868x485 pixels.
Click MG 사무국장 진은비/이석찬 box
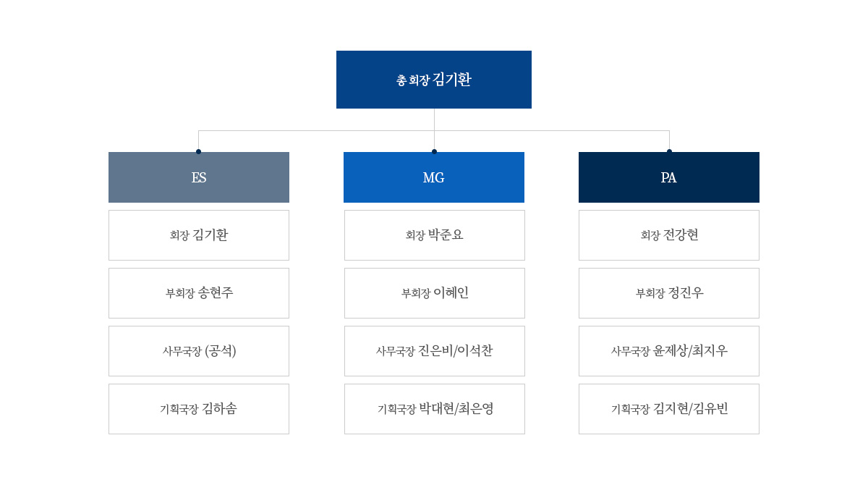tap(435, 351)
